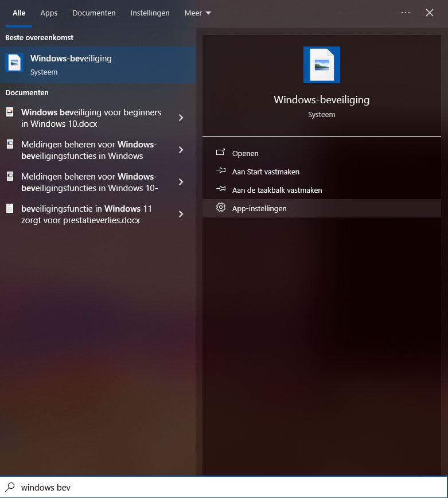Open 'Meldingen beheren voor Windows-beveiligingsfuncties in Windows' document

pyautogui.click(x=89, y=150)
